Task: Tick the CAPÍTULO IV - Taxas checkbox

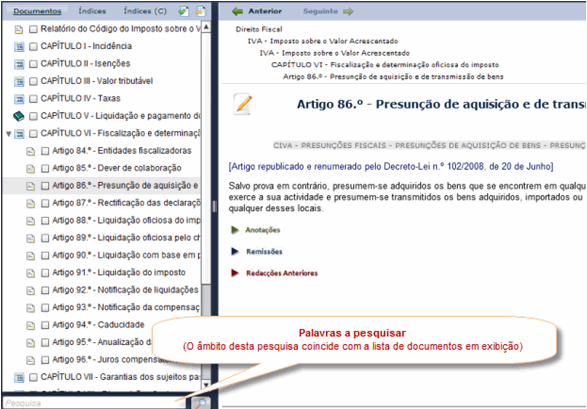Action: 33,99
